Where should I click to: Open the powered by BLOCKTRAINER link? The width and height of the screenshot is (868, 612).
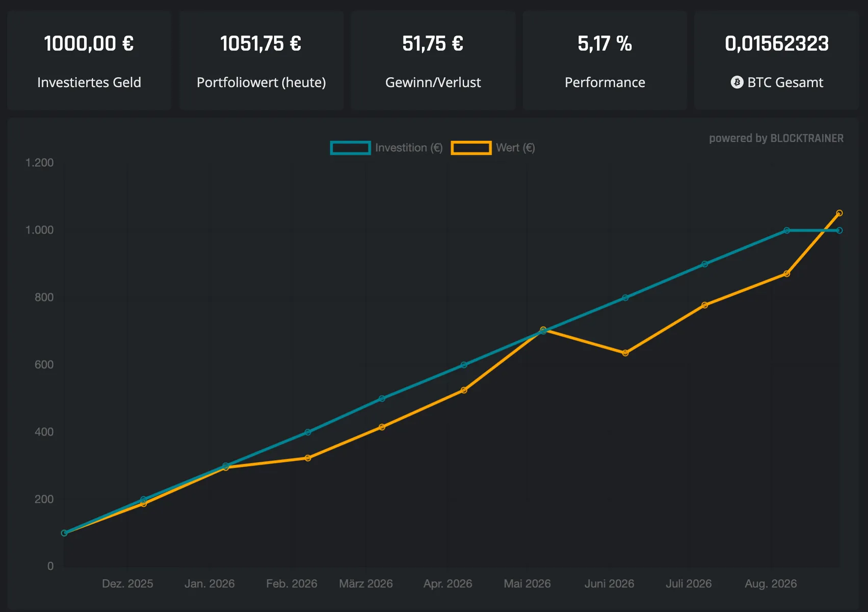tap(776, 138)
